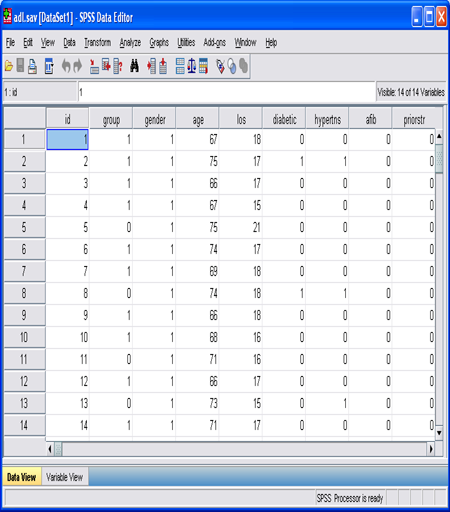Click the Use Sets circles icon

(x=232, y=66)
